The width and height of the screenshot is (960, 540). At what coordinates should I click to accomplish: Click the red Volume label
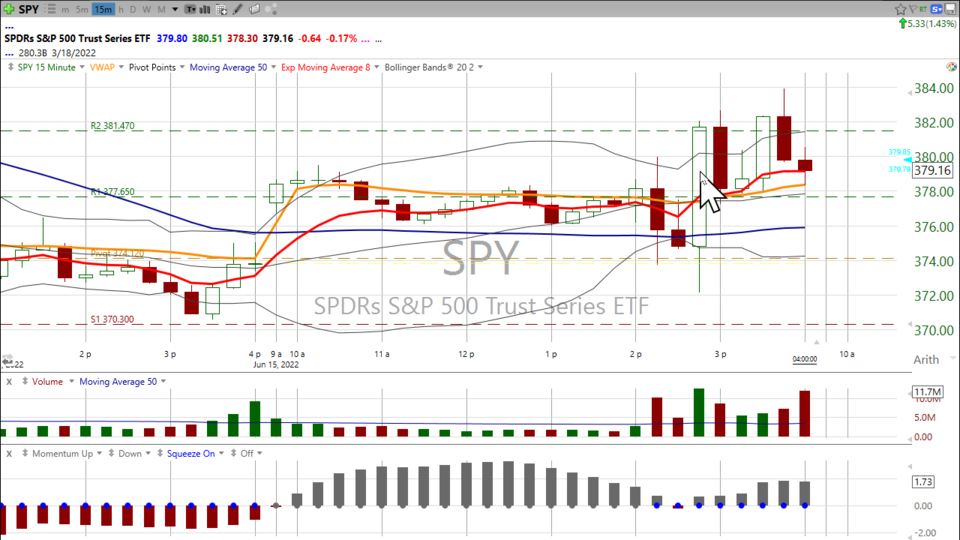(47, 381)
